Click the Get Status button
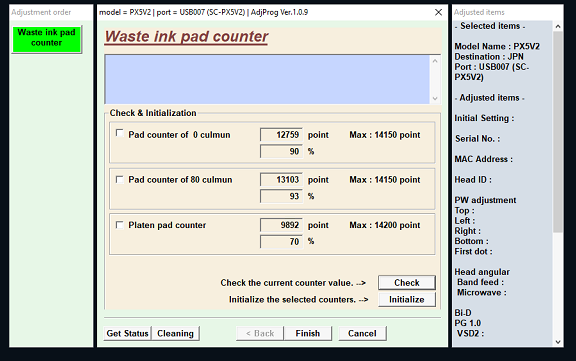Viewport: 576px width, 361px height. click(127, 333)
